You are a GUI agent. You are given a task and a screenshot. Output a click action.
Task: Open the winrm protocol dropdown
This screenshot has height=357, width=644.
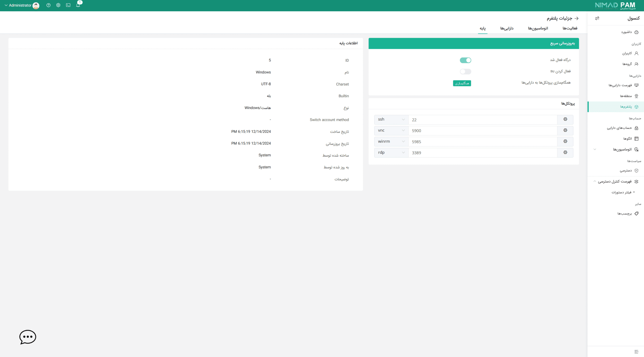tap(391, 141)
